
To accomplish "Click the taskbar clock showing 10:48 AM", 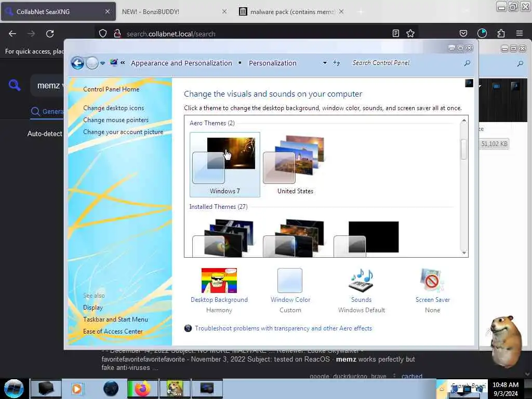I will point(506,389).
